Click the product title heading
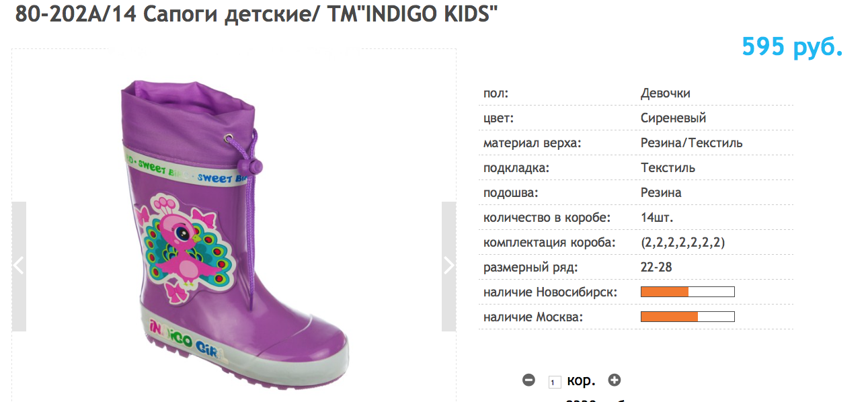Screen dimensions: 868x402 pos(257,14)
